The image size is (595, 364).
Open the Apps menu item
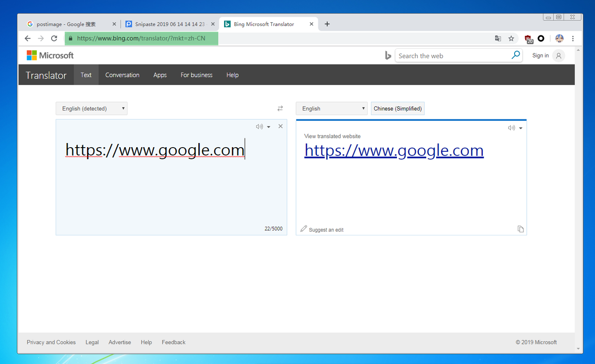(x=160, y=75)
